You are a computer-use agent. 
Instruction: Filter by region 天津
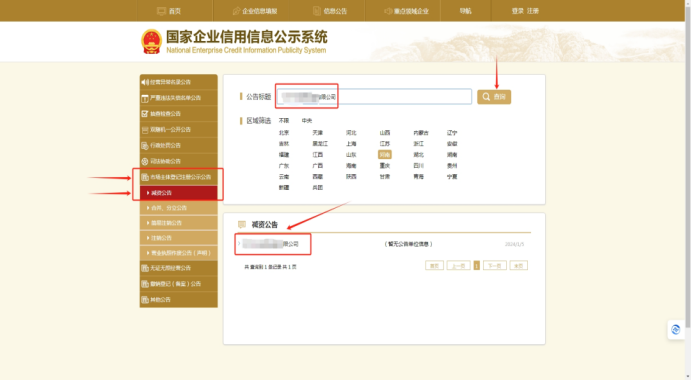coord(317,133)
